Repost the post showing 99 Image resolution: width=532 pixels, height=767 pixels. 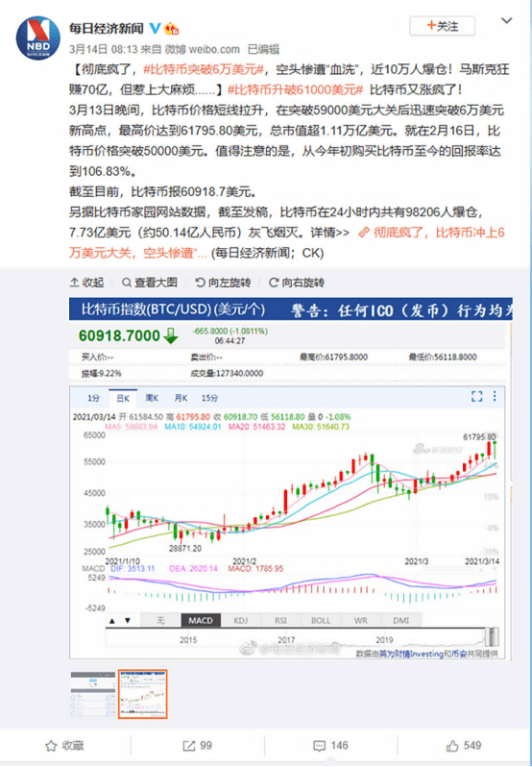coord(198,746)
